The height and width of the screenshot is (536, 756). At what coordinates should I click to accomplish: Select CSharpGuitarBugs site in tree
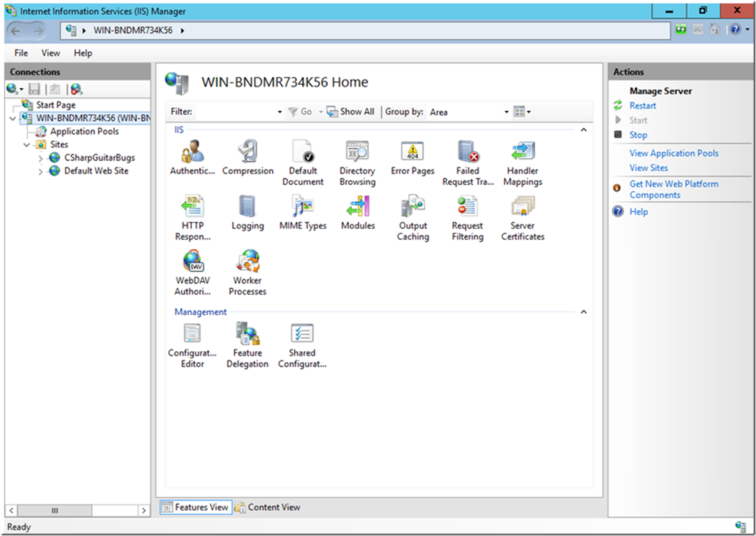click(x=99, y=158)
